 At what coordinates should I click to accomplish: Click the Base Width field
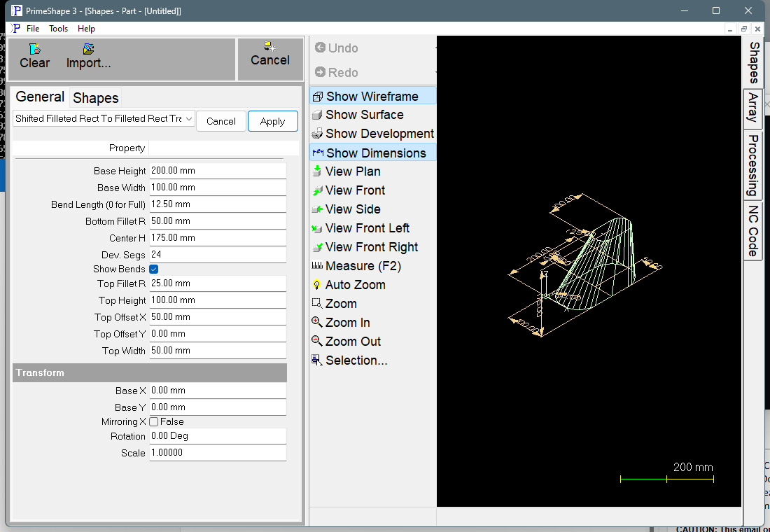point(218,188)
